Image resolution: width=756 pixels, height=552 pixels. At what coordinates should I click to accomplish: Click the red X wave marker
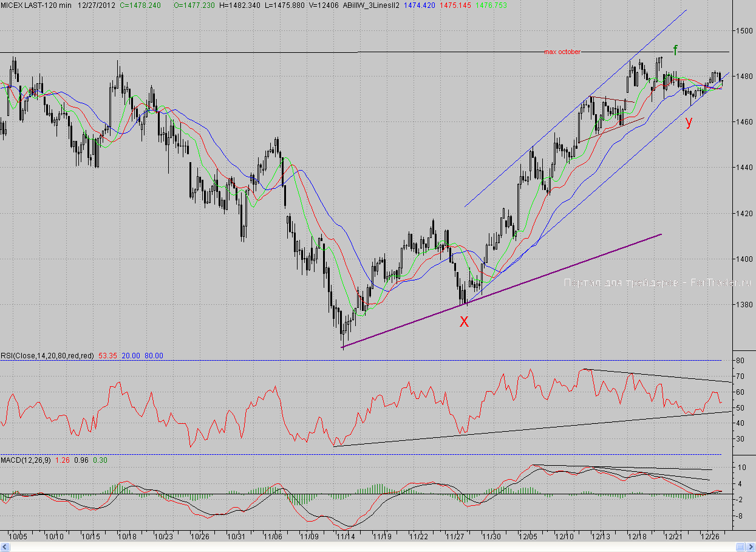pos(464,322)
